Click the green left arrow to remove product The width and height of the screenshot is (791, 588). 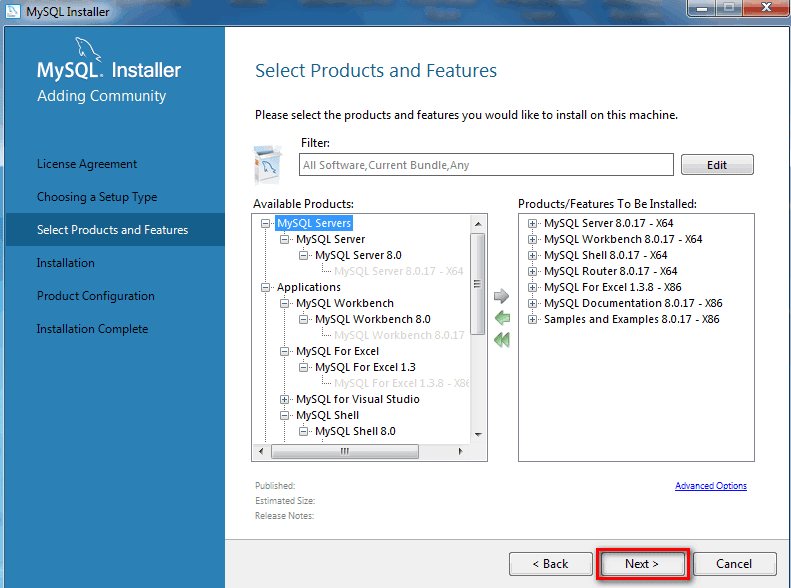tap(502, 318)
